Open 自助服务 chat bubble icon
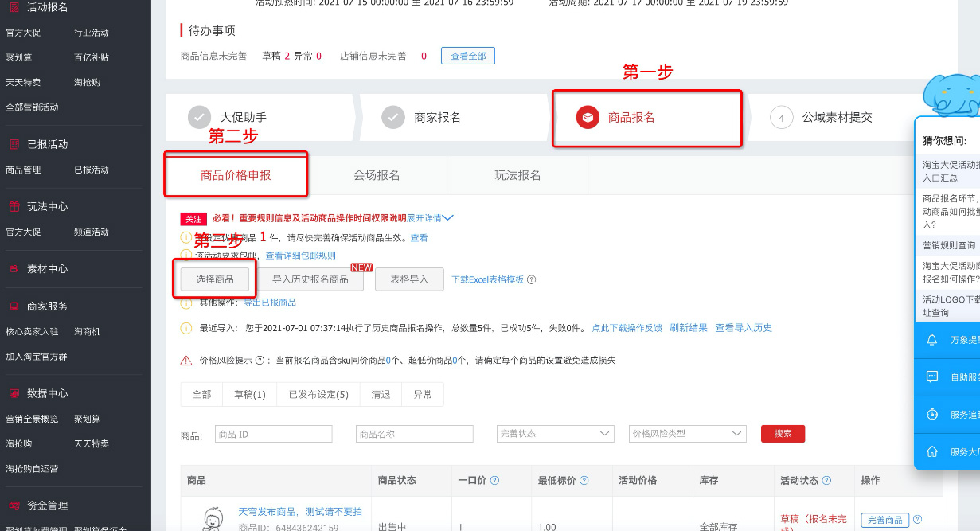Screen dimensions: 980x531 [931, 378]
